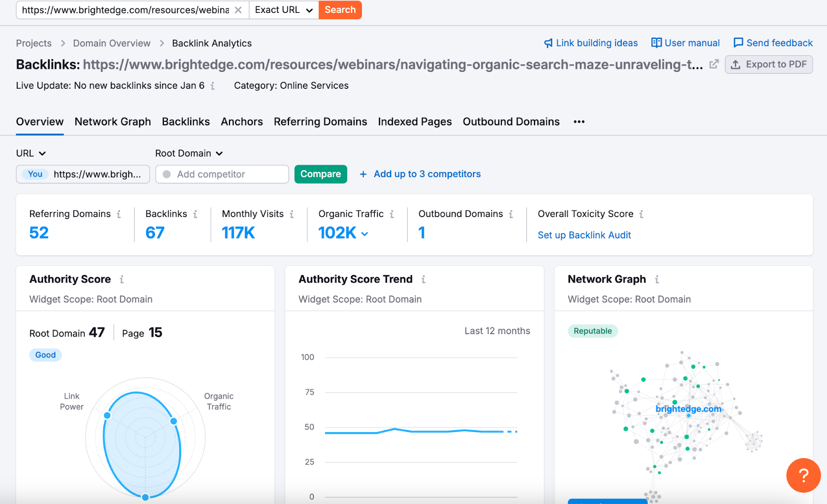Click the green Compare button
Screen dimensions: 827x504
(320, 174)
